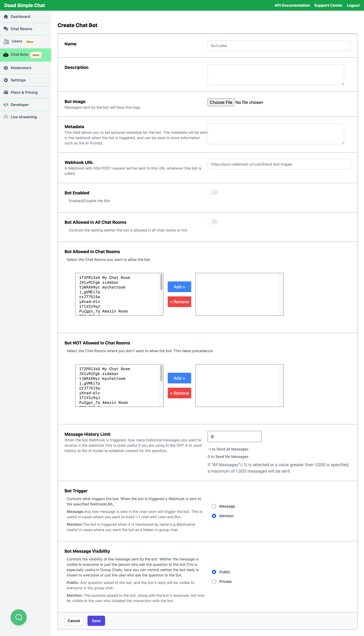
Task: Save the new chat bot
Action: tap(96, 621)
